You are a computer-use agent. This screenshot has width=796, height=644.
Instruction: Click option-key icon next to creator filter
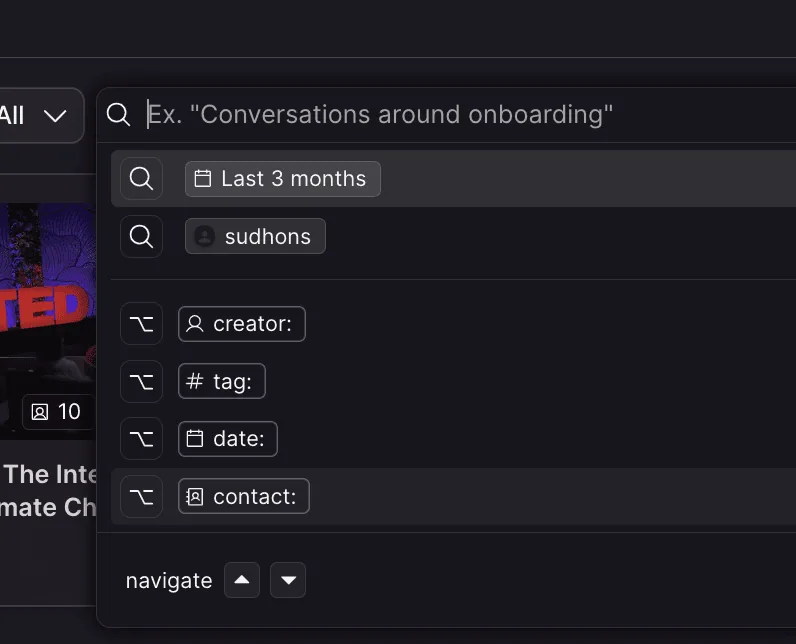click(x=141, y=324)
